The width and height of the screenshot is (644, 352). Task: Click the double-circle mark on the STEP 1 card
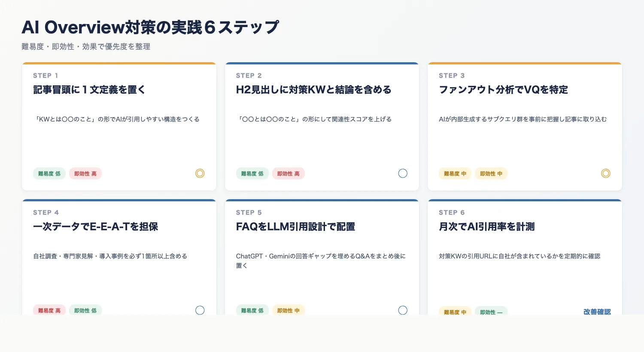[x=200, y=173]
